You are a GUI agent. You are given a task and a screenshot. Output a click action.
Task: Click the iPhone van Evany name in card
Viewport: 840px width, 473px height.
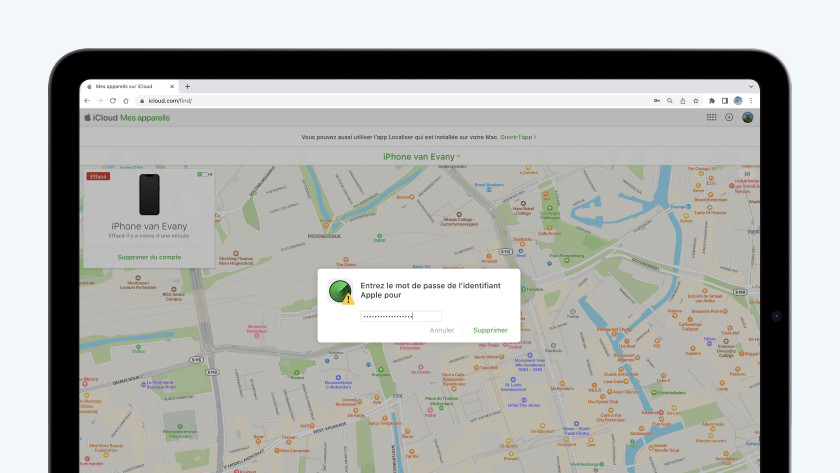[x=149, y=226]
